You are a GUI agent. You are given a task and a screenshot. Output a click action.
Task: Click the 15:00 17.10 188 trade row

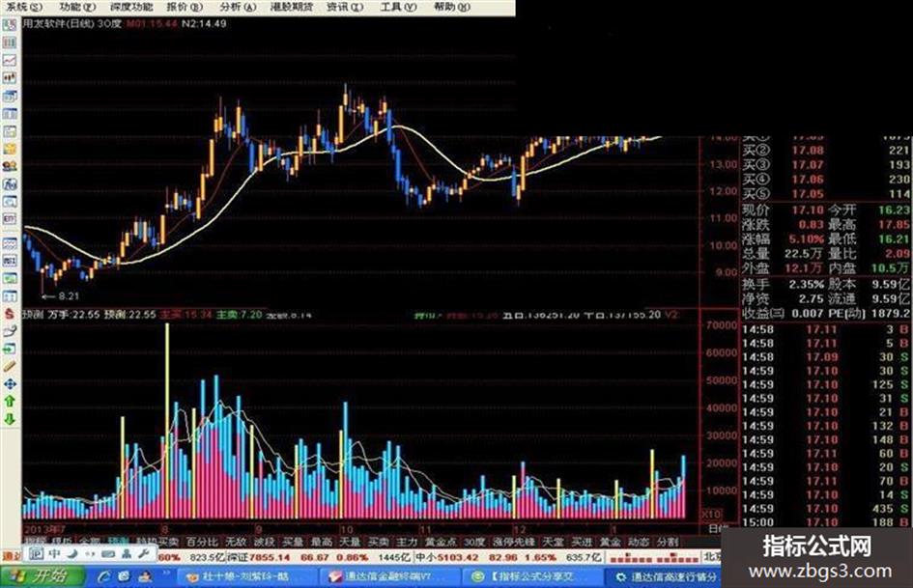(826, 521)
